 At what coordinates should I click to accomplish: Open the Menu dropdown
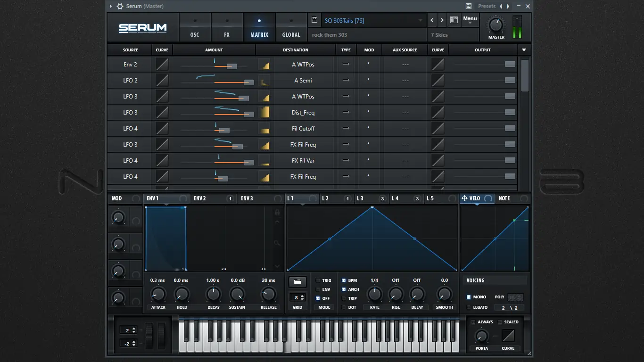pos(470,20)
